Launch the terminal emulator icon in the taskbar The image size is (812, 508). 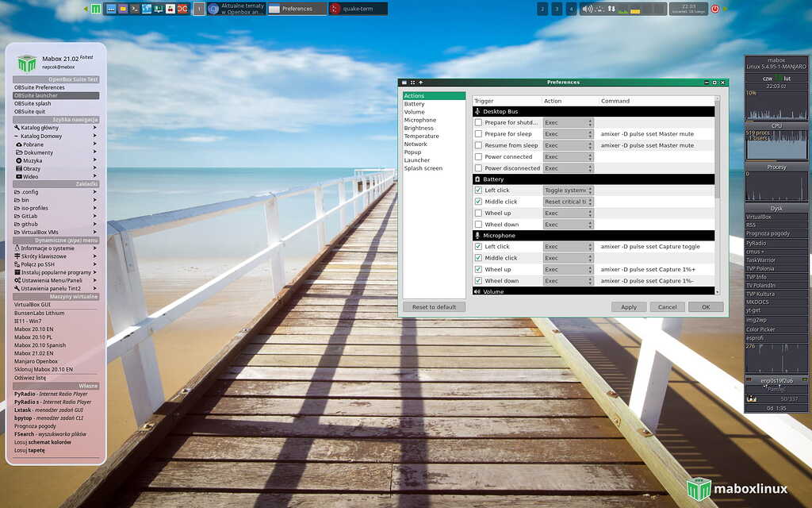point(133,9)
